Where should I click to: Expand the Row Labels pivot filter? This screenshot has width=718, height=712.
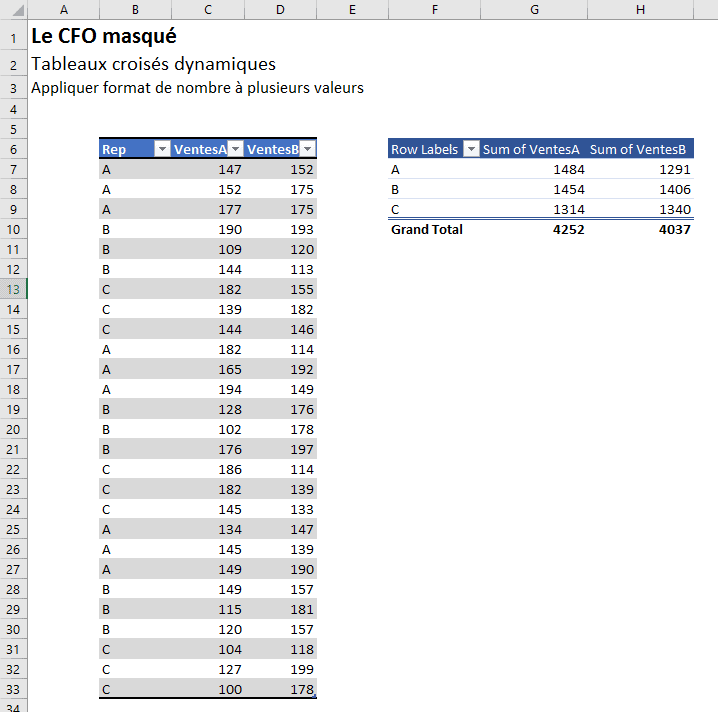point(470,149)
